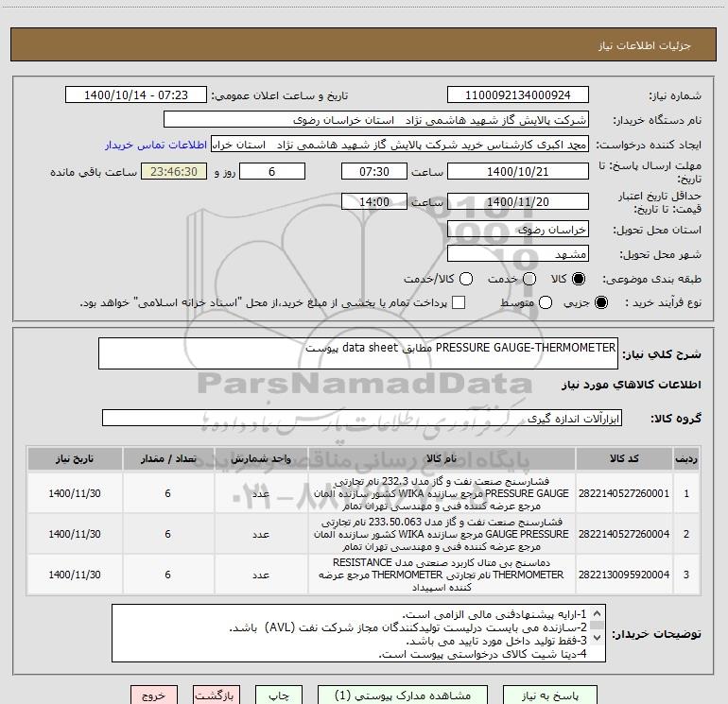Toggle the اسناد خزانه اسلامی payment checkbox
This screenshot has height=704, width=728.
pos(459,302)
